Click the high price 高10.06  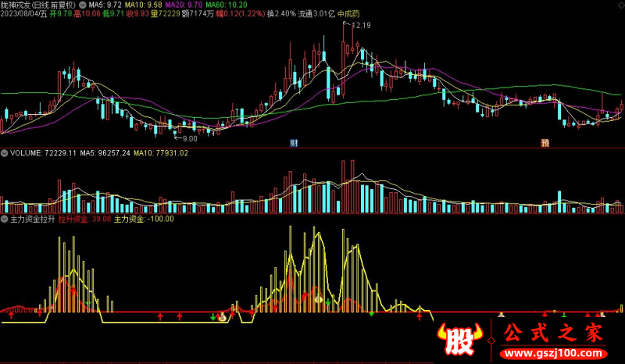click(x=87, y=14)
